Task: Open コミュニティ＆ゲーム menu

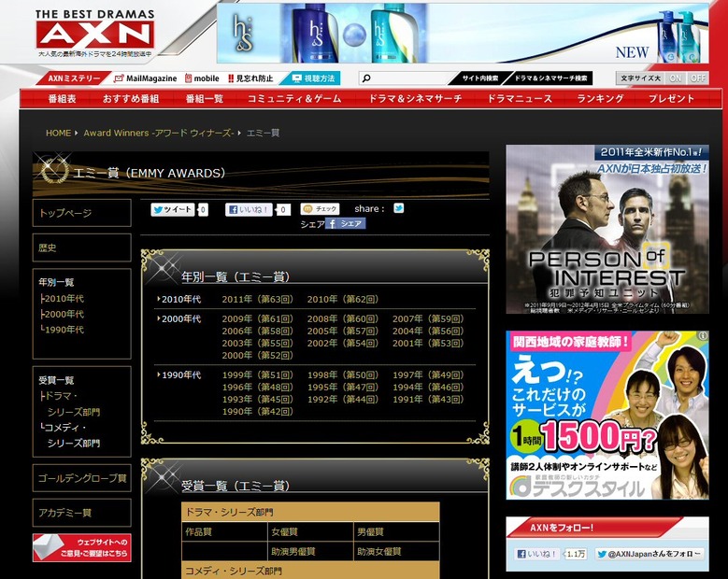Action: click(294, 99)
